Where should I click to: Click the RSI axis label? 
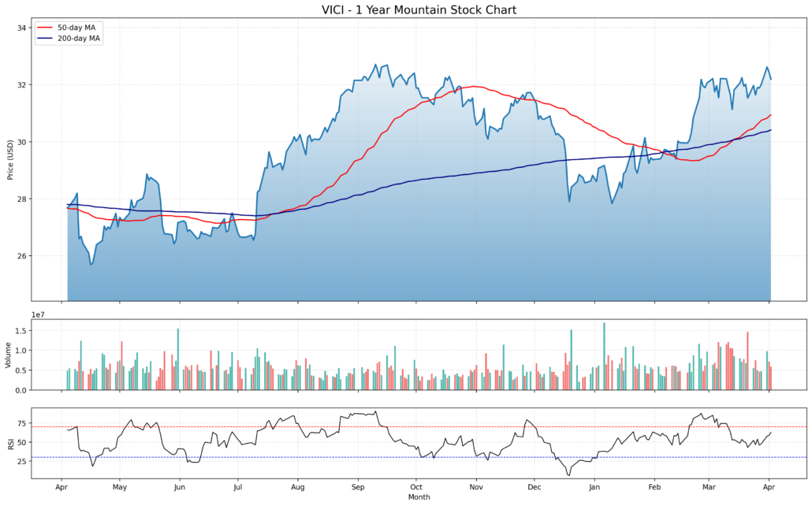(9, 443)
